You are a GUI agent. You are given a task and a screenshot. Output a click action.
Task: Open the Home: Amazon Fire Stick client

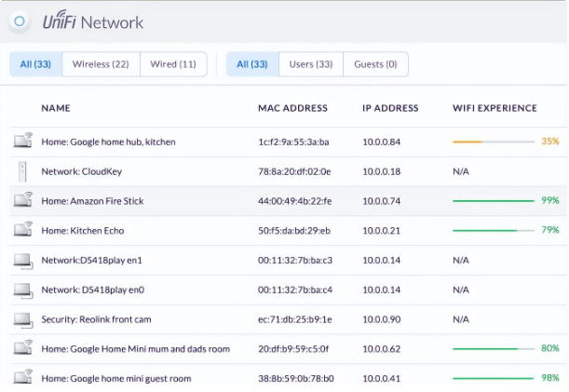(92, 201)
